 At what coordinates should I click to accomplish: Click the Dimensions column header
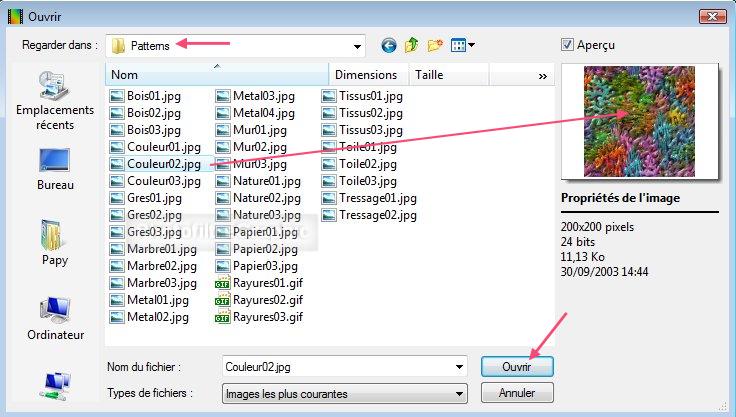(x=365, y=75)
